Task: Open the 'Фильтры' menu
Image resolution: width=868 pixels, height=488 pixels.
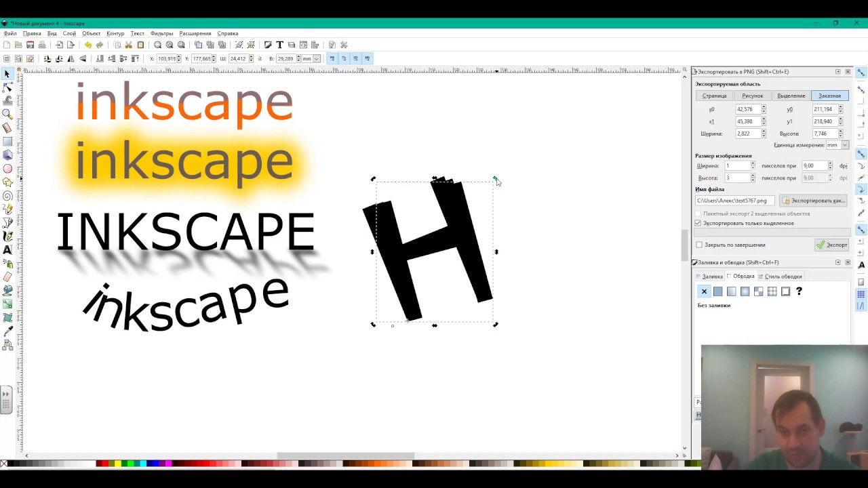Action: [x=161, y=33]
